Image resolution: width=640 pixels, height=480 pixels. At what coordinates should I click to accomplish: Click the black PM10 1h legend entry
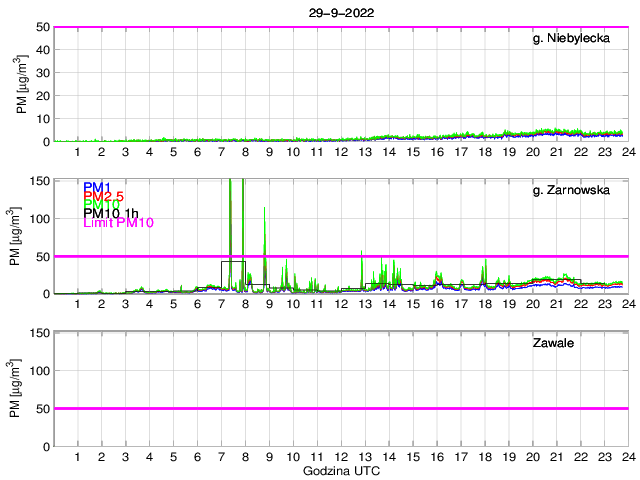[108, 214]
